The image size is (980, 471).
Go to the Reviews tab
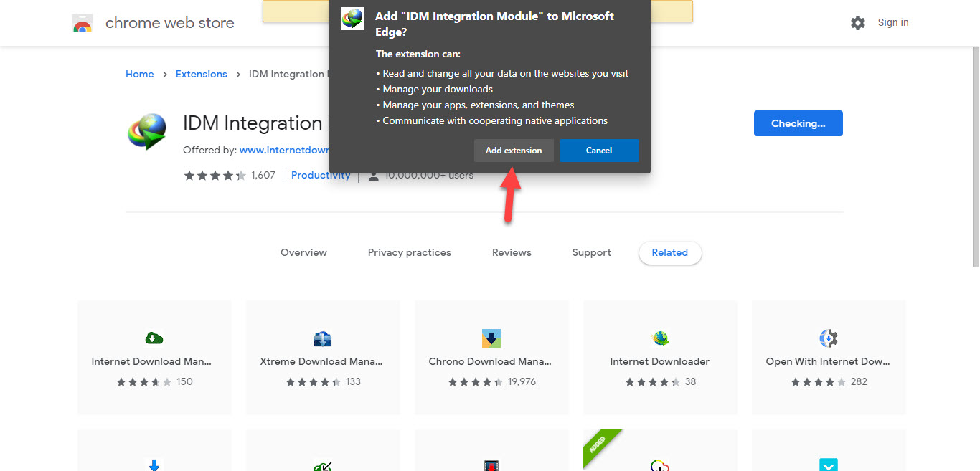click(512, 252)
